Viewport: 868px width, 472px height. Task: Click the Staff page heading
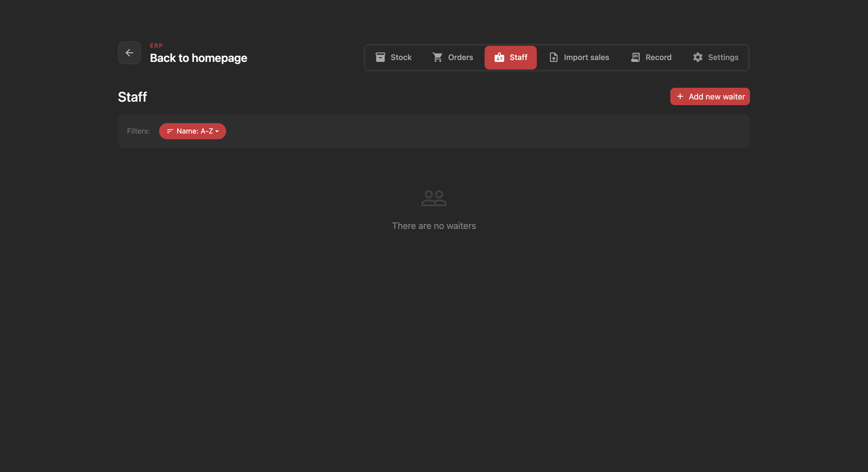point(133,97)
